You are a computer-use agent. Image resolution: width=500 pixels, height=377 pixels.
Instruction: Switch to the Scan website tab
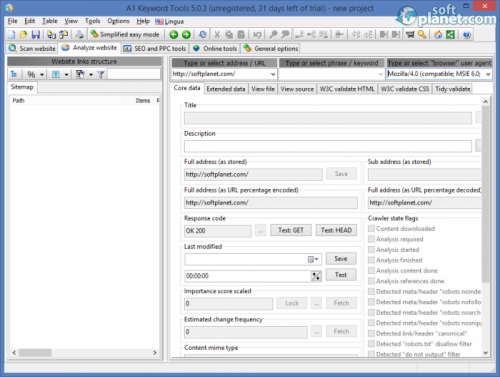pyautogui.click(x=32, y=48)
